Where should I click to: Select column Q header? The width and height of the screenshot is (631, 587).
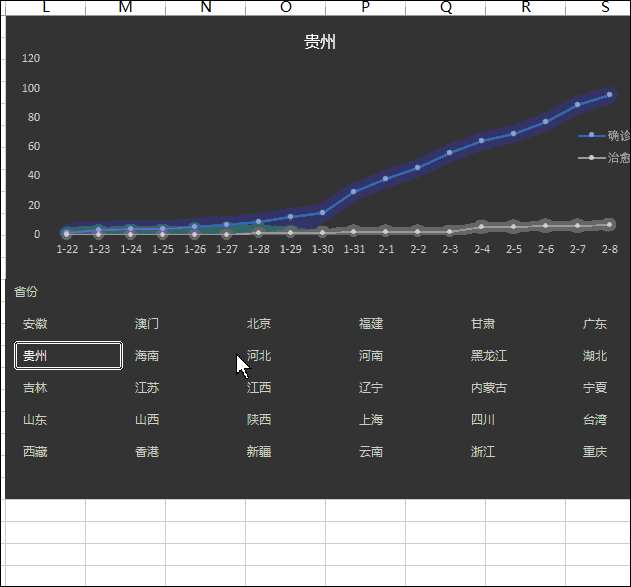(x=445, y=7)
